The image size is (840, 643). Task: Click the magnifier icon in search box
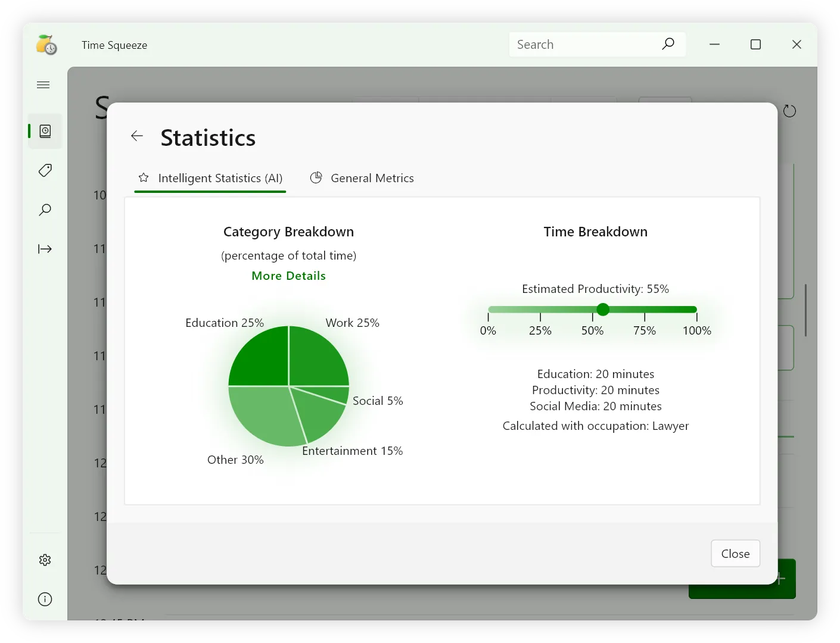click(x=668, y=44)
